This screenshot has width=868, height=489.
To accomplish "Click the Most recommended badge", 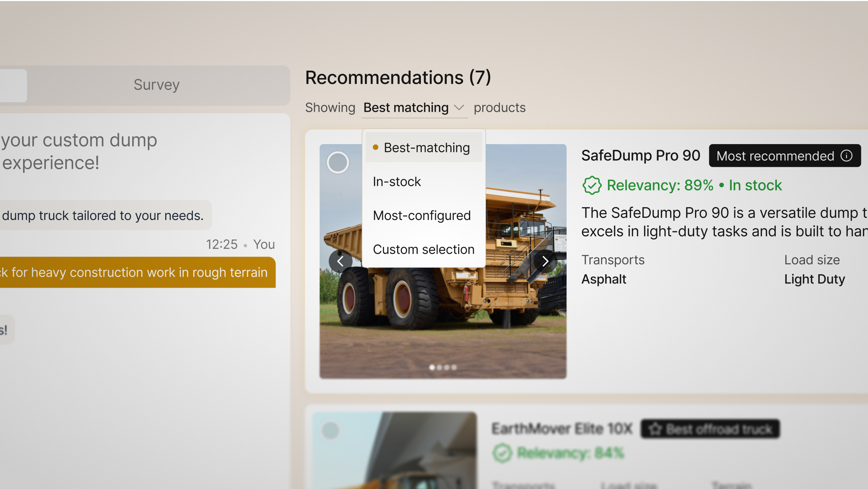I will click(775, 156).
